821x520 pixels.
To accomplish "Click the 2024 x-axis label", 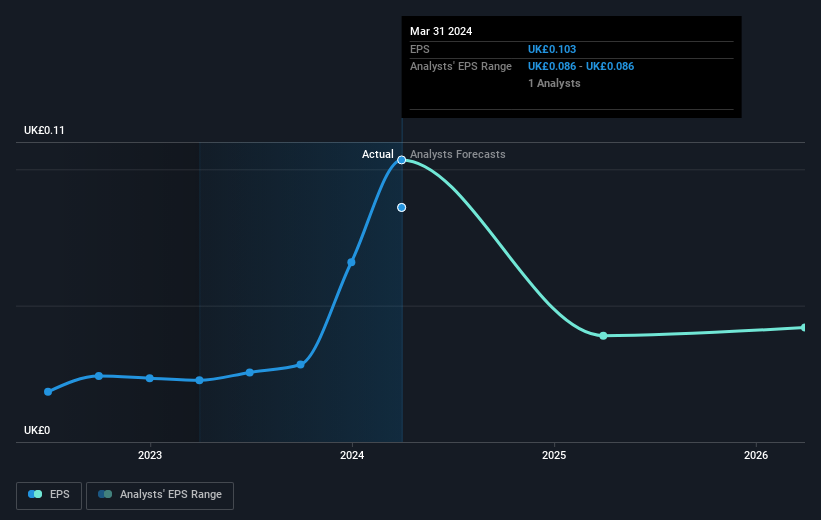I will pyautogui.click(x=352, y=456).
